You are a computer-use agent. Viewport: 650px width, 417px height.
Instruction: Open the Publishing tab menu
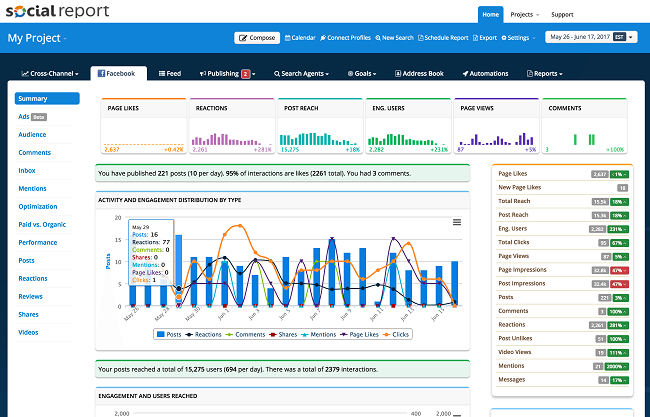click(x=227, y=74)
